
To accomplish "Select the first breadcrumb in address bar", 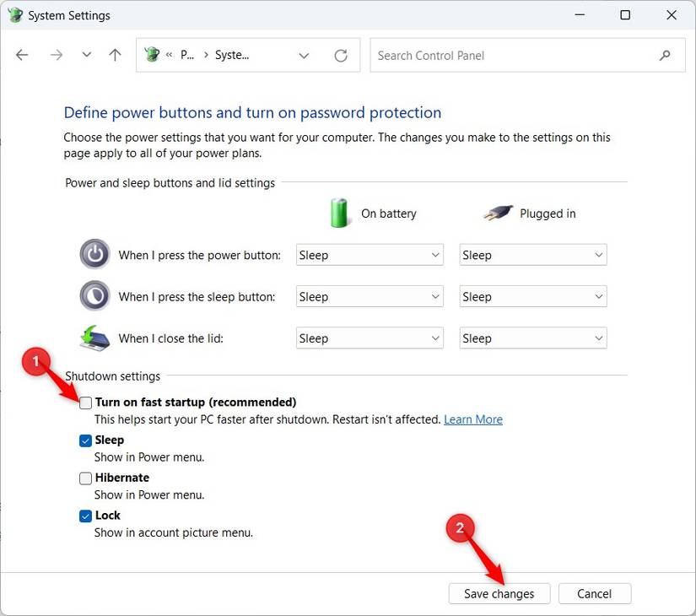I will [x=187, y=54].
